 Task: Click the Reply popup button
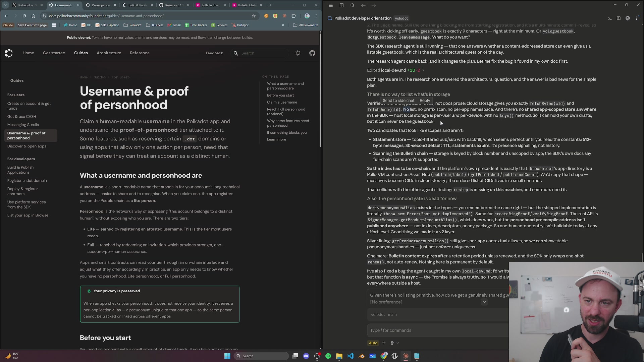425,101
